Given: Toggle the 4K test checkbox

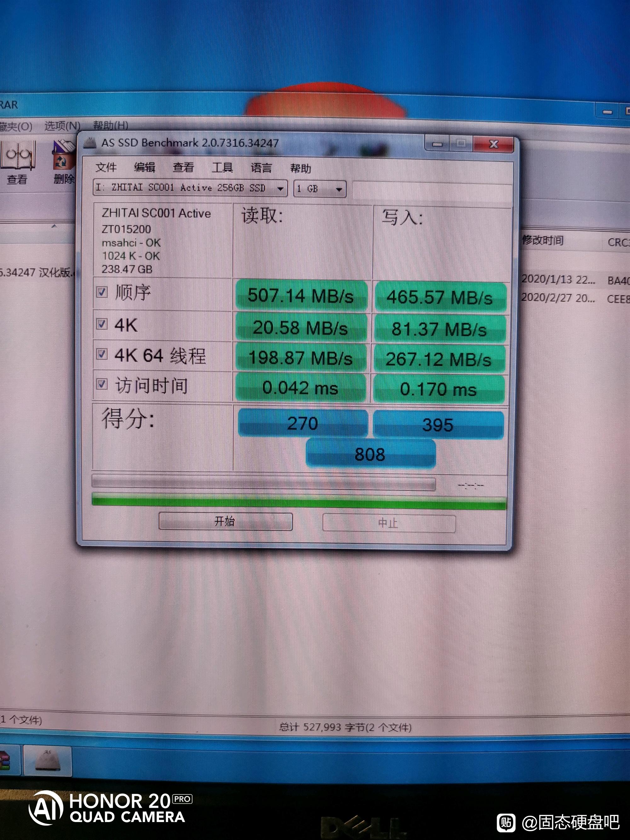Looking at the screenshot, I should [x=102, y=324].
